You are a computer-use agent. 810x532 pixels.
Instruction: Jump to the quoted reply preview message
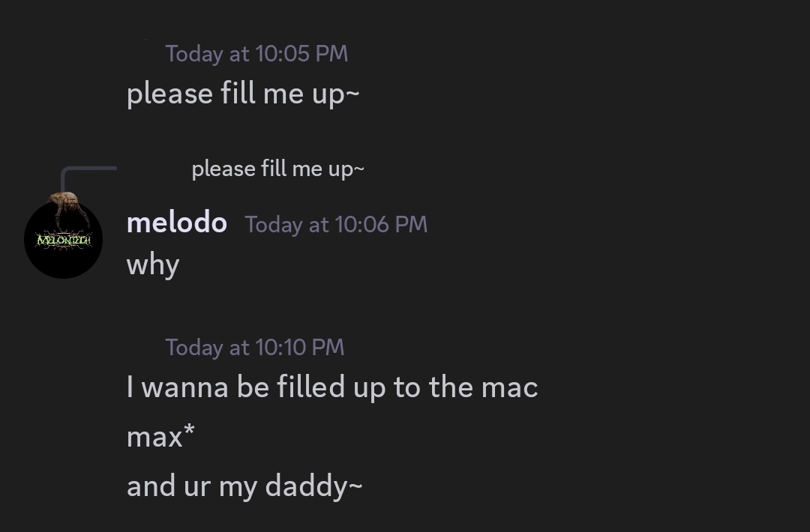(x=277, y=169)
